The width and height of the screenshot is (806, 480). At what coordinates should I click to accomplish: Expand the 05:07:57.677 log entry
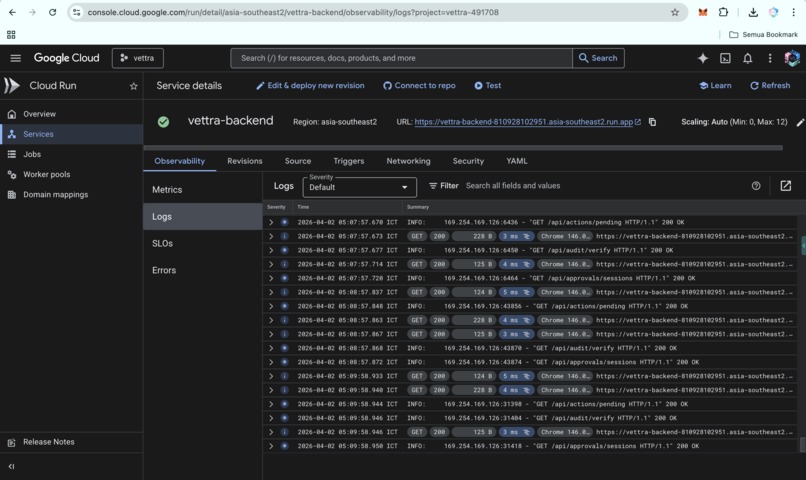pyautogui.click(x=271, y=250)
